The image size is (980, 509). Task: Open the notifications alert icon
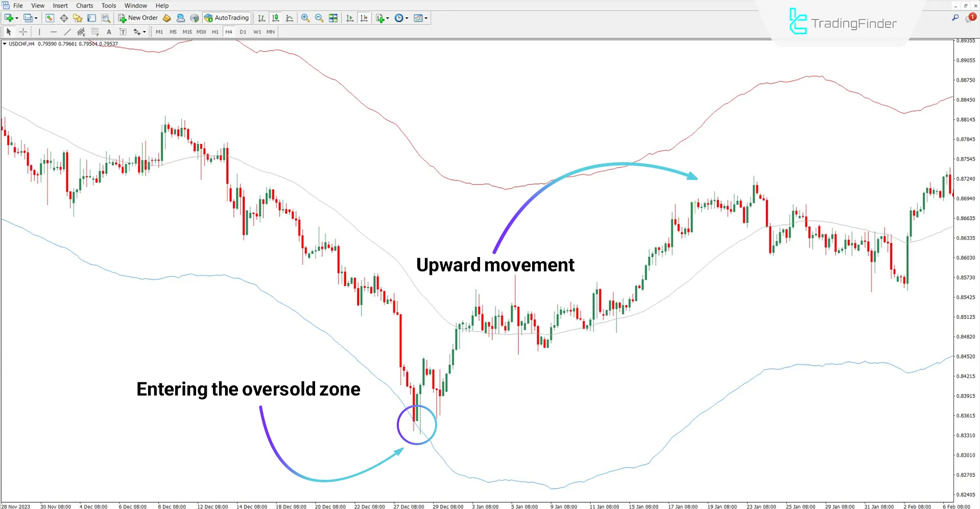(970, 18)
